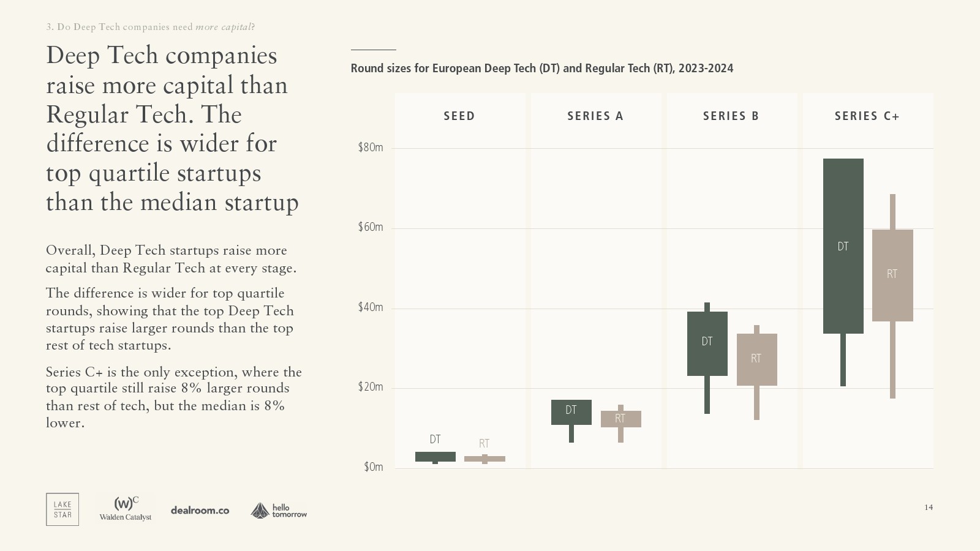Click the Series A RT bar

click(x=620, y=419)
